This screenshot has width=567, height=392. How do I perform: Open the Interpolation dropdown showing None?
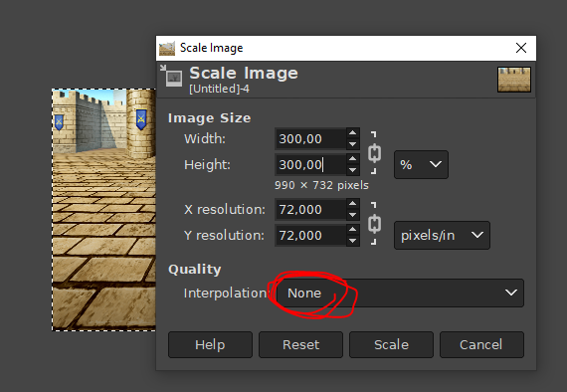tap(400, 293)
